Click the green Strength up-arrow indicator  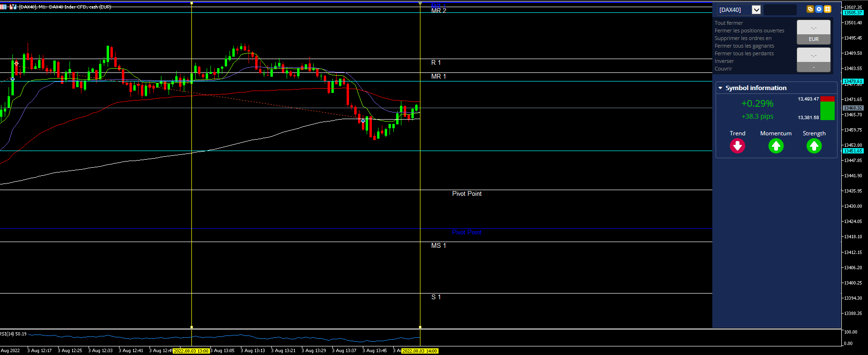click(814, 146)
